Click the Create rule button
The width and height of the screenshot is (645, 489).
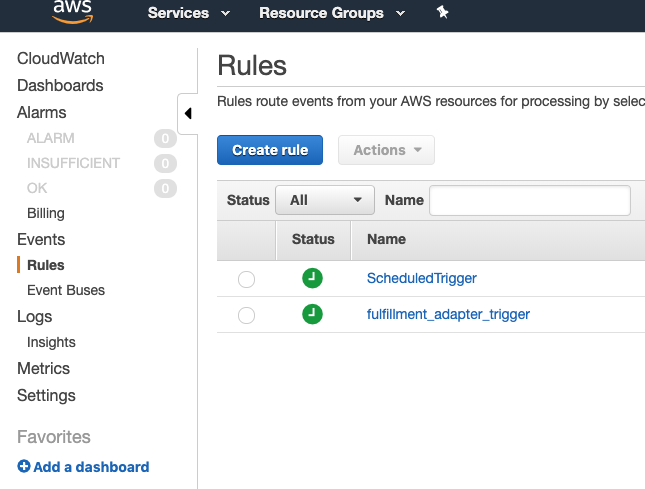(x=270, y=150)
